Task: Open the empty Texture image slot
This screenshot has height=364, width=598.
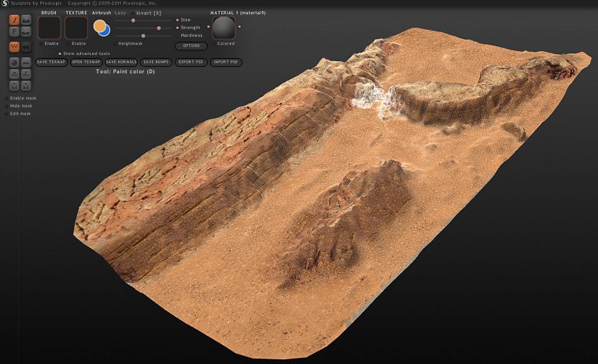Action: (76, 28)
